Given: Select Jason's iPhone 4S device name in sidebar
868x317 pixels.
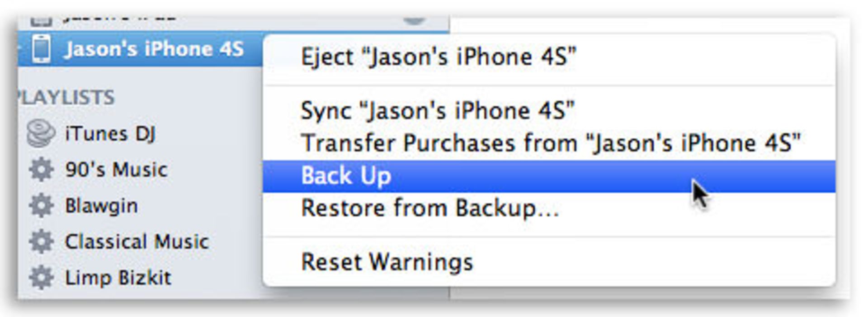Looking at the screenshot, I should [154, 49].
